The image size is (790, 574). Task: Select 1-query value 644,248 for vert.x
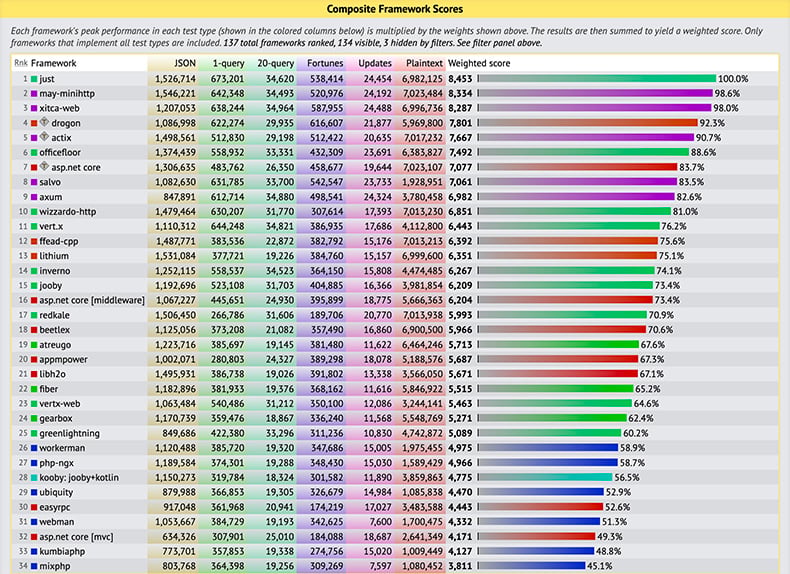pos(228,227)
